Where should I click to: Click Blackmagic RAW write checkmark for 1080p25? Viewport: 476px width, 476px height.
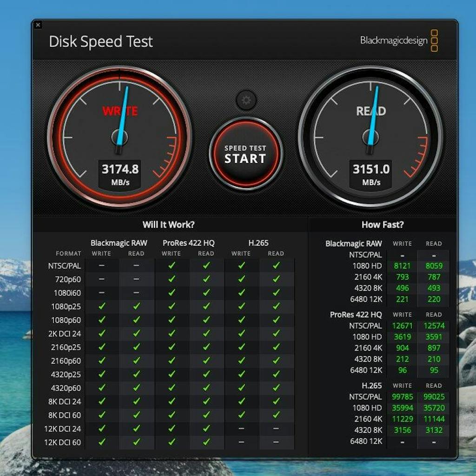(102, 306)
